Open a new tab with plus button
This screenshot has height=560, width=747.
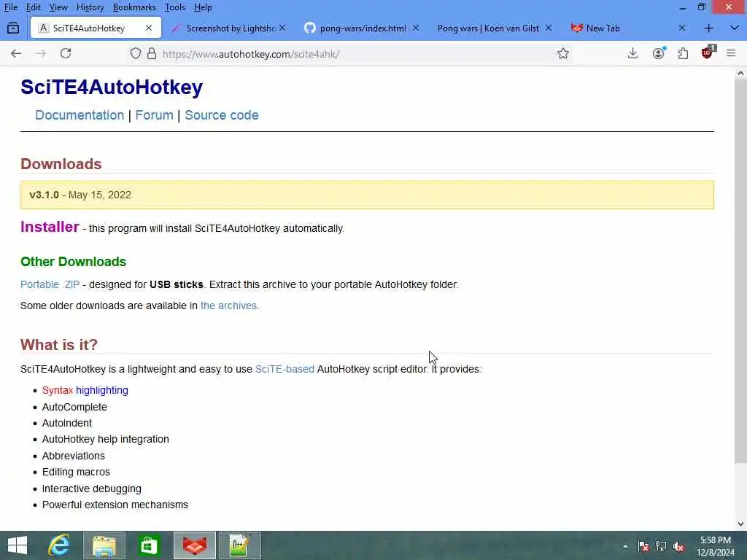point(708,28)
